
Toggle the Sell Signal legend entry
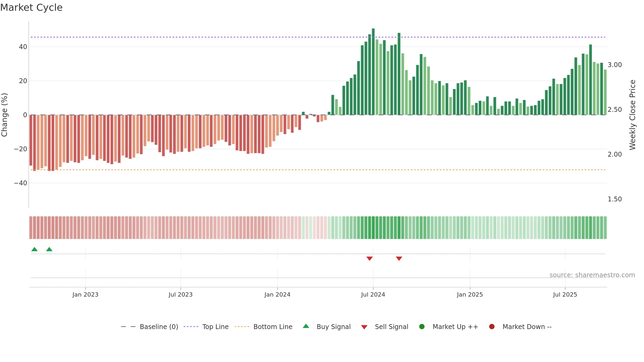coord(385,327)
